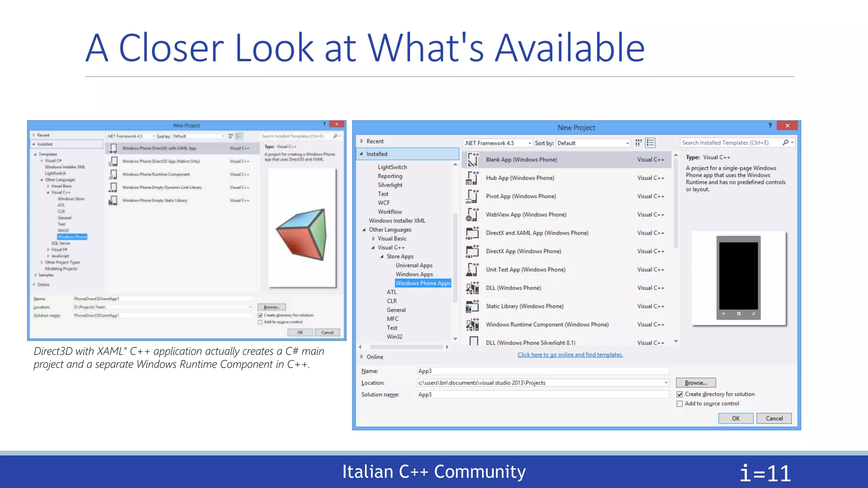
Task: Select Windows Phone node in left dialog tree
Action: point(72,237)
